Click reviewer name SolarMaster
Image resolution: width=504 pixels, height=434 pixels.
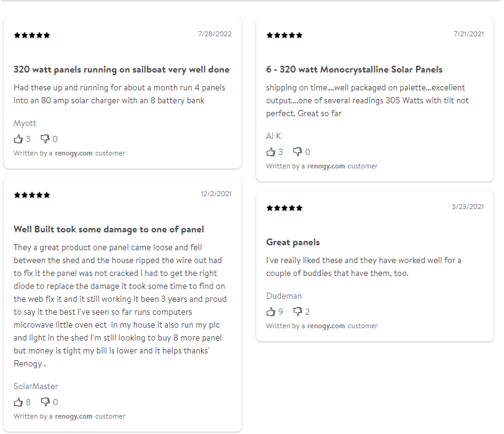[x=36, y=386]
